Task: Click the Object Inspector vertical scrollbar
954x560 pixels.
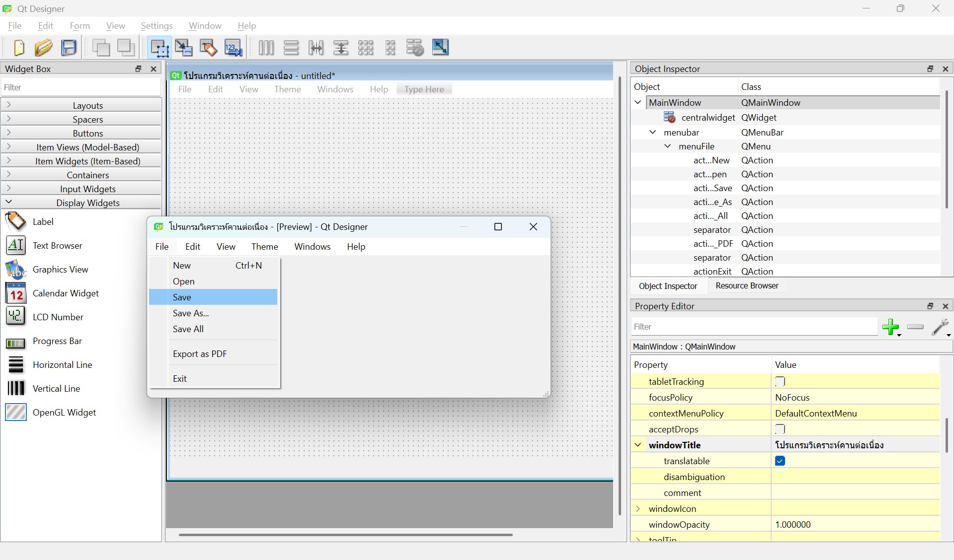Action: (x=947, y=149)
